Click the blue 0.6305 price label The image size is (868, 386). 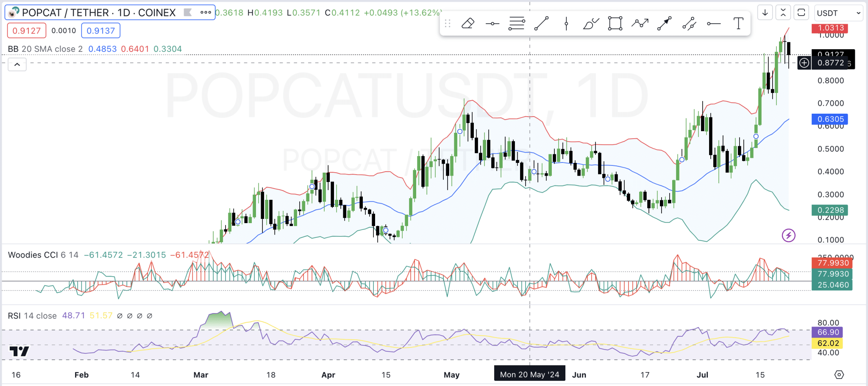(831, 119)
